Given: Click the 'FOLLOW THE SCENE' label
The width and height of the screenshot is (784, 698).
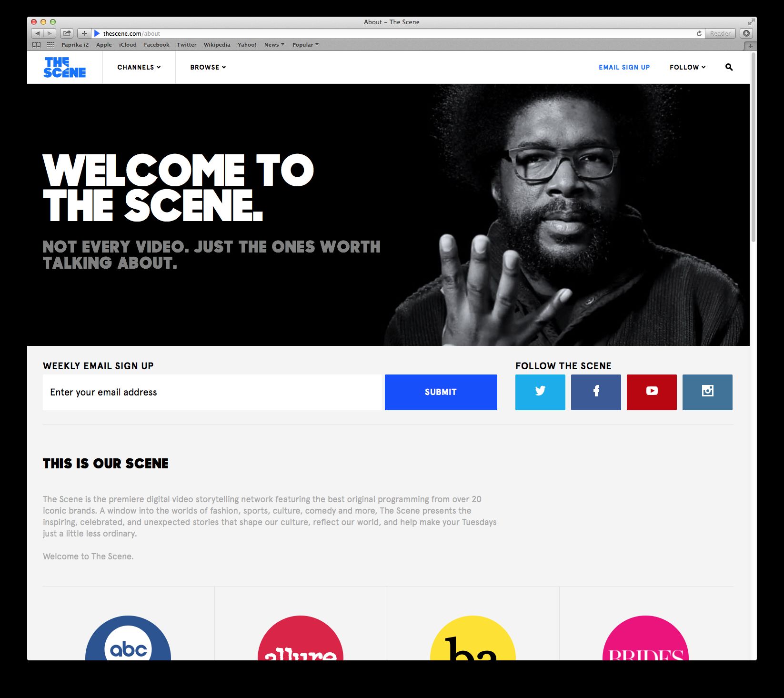Looking at the screenshot, I should [563, 366].
